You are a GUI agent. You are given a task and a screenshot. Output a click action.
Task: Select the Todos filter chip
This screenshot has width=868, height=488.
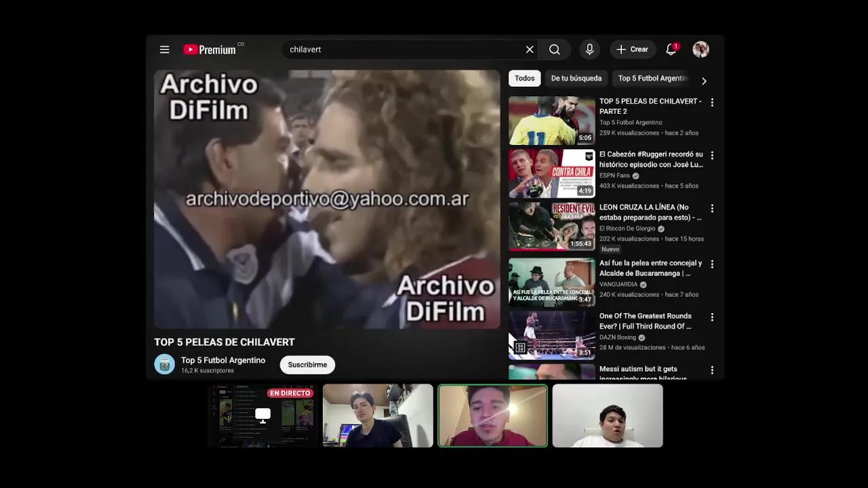(524, 79)
